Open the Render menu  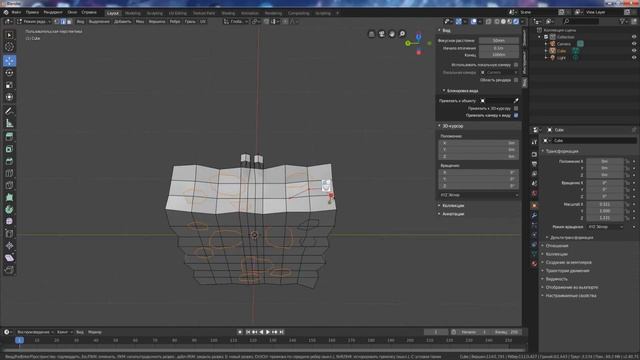53,13
